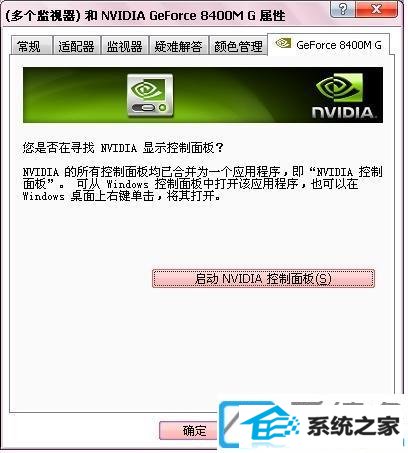408x453 pixels.
Task: Click the 系统之家 watermark text
Action: point(353,426)
